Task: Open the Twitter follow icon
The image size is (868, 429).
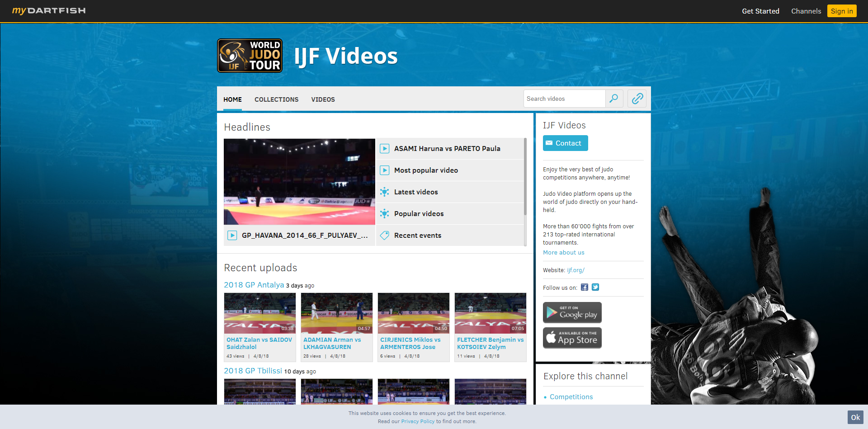Action: (595, 288)
